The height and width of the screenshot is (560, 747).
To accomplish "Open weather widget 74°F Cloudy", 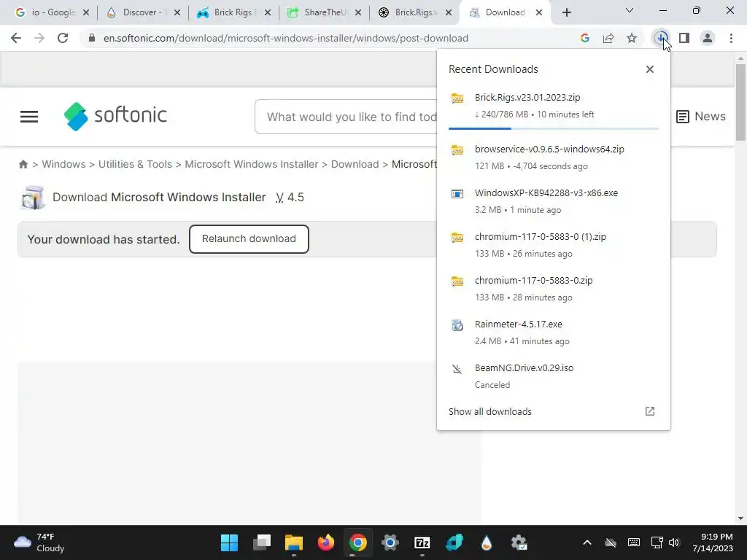I will click(x=39, y=542).
